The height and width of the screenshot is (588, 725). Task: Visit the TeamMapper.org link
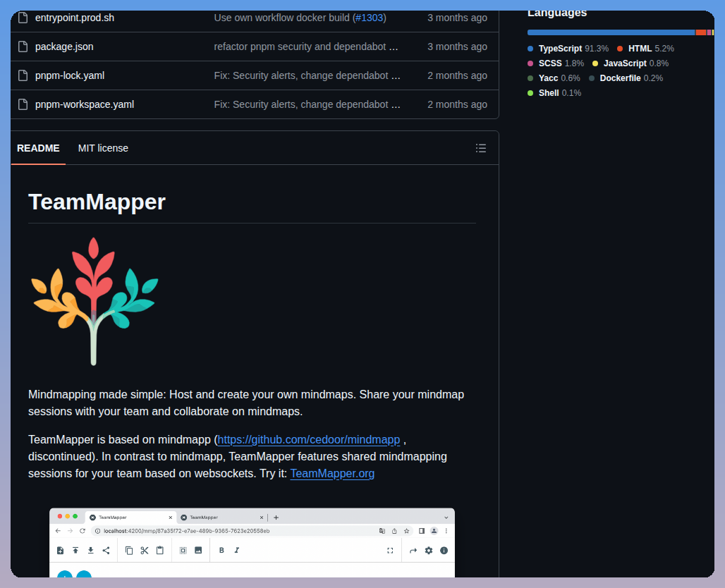point(332,473)
